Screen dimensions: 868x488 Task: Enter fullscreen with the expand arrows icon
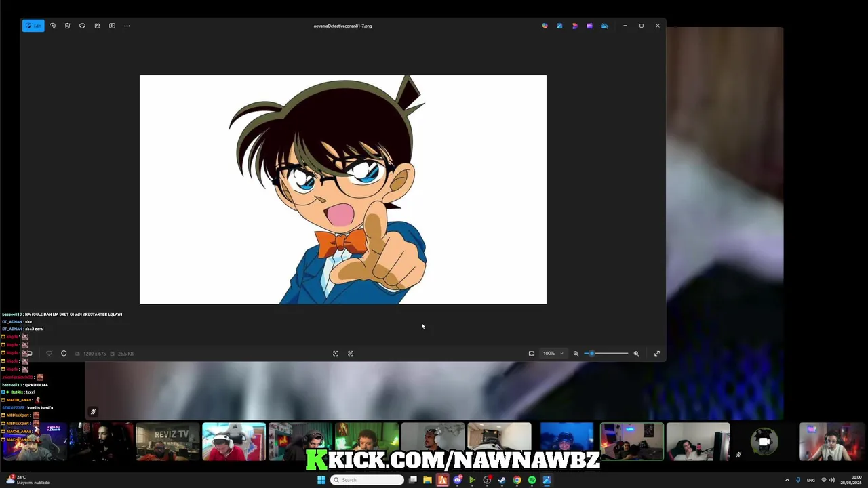point(657,353)
